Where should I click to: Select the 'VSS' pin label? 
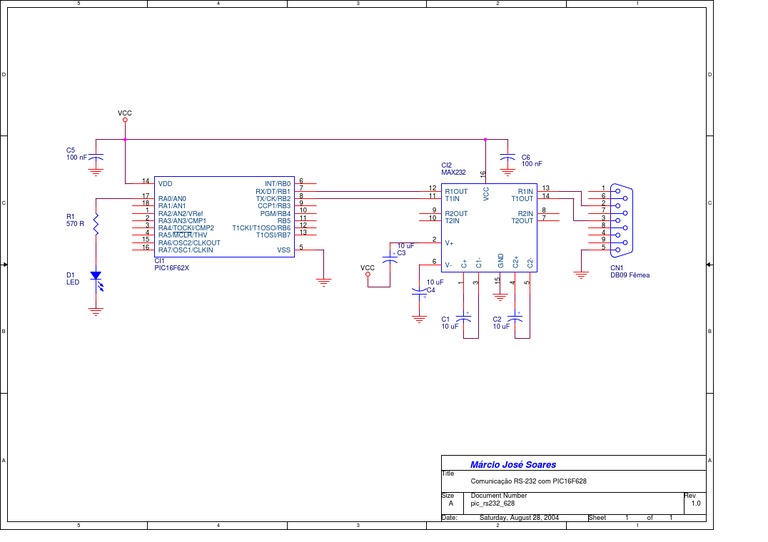[x=284, y=250]
